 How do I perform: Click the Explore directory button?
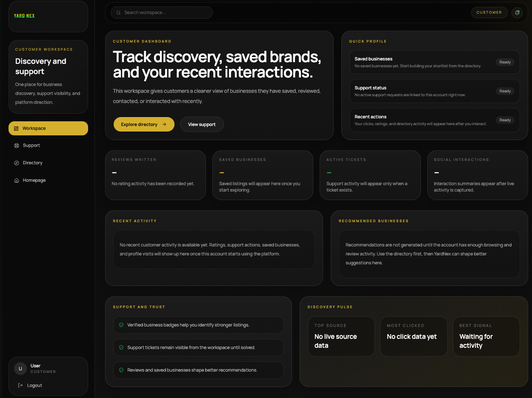pos(144,124)
